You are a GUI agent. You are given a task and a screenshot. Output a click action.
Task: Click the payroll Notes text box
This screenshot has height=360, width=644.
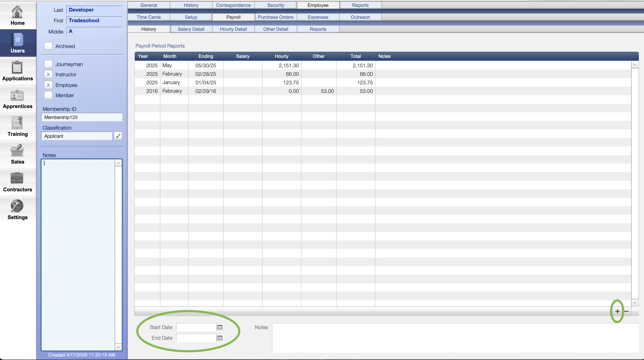pyautogui.click(x=455, y=338)
